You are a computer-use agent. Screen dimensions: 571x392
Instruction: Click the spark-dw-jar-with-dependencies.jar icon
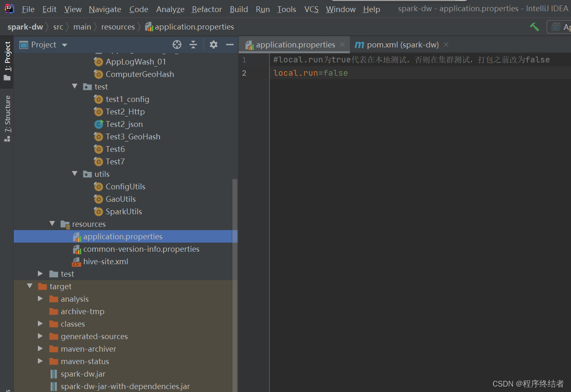point(54,386)
